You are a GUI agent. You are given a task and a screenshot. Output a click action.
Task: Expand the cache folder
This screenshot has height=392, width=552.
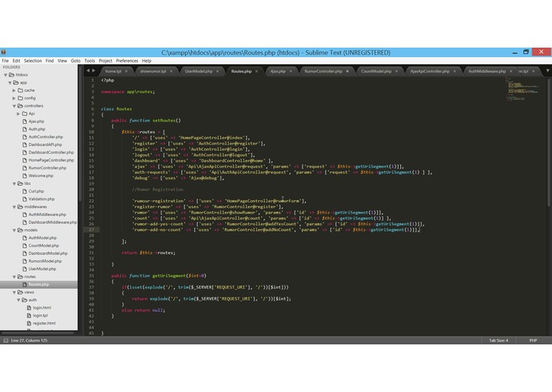click(14, 90)
